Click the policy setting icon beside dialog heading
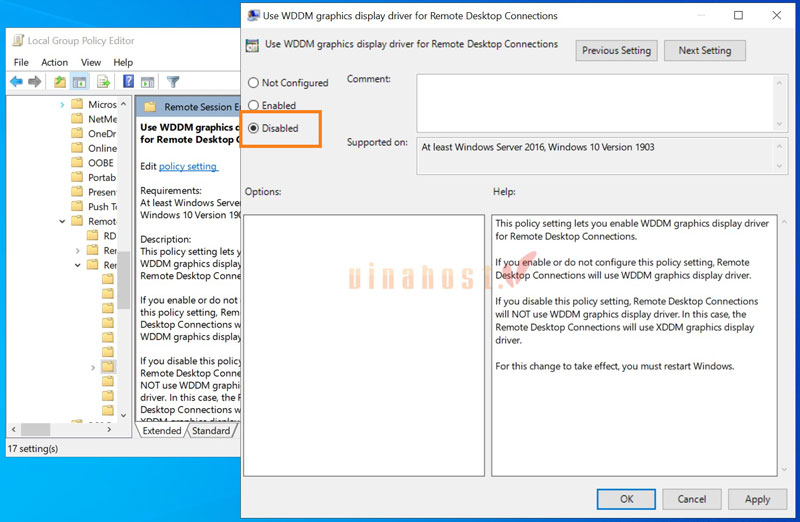800x522 pixels. click(252, 45)
